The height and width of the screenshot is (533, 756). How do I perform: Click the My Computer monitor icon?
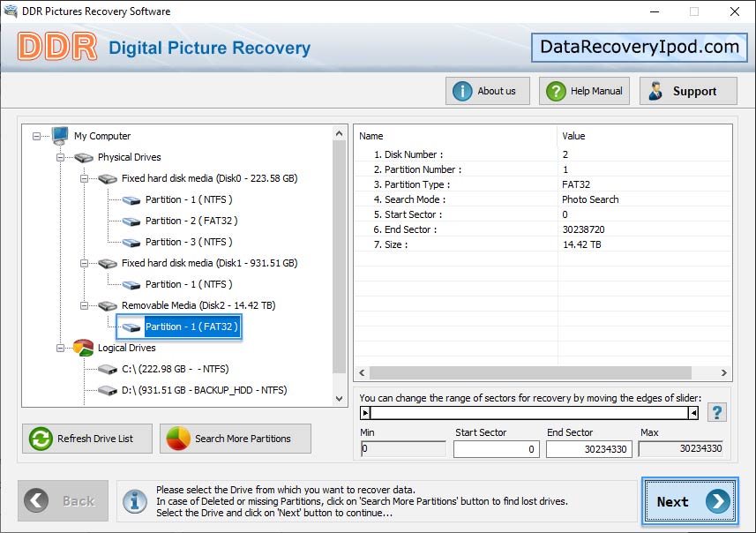60,136
